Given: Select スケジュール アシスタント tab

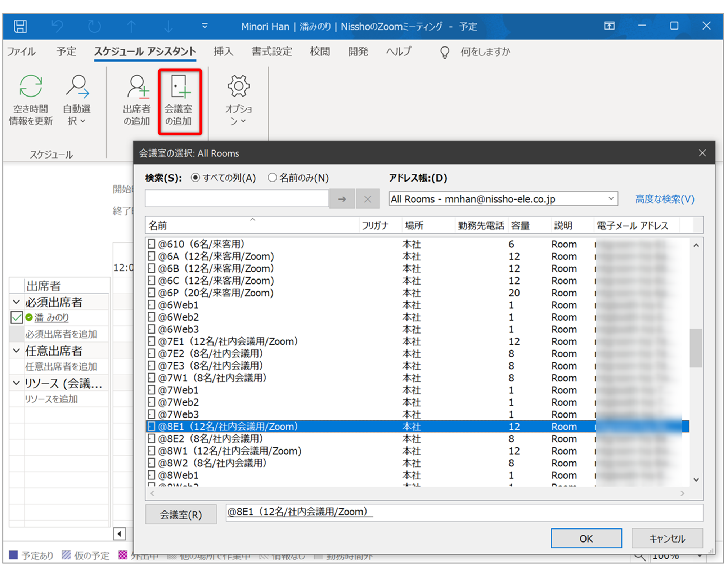Looking at the screenshot, I should (145, 52).
